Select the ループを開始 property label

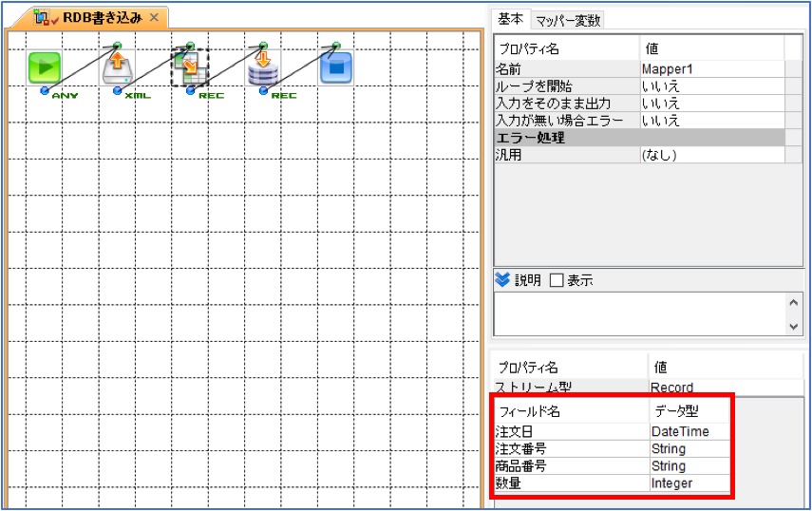click(x=567, y=85)
